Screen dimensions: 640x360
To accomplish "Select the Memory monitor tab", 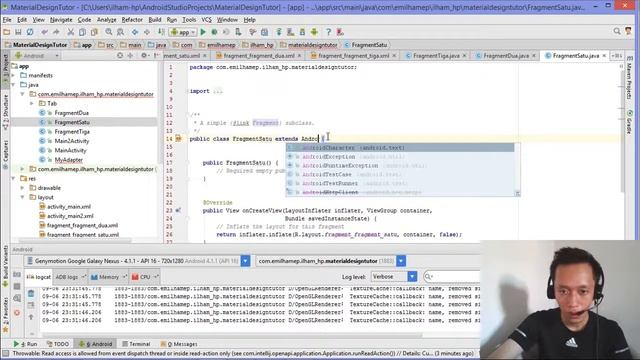I will [108, 277].
